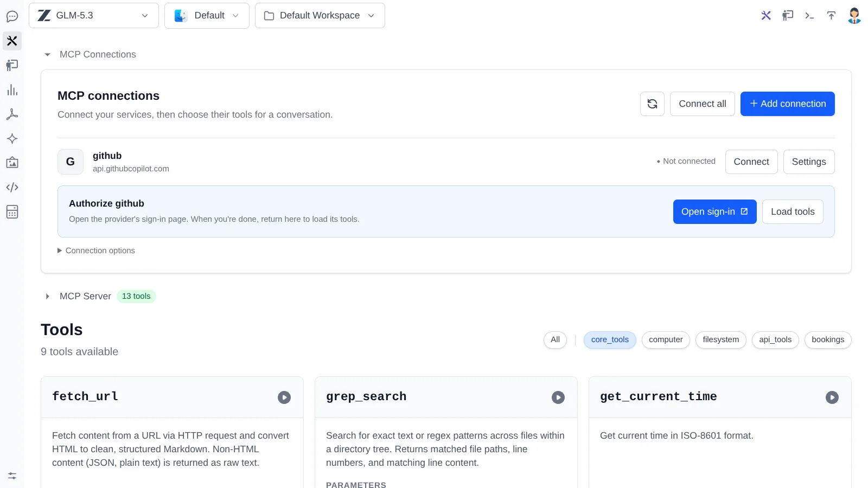The image size is (868, 488).
Task: Open github connection Settings
Action: click(809, 162)
